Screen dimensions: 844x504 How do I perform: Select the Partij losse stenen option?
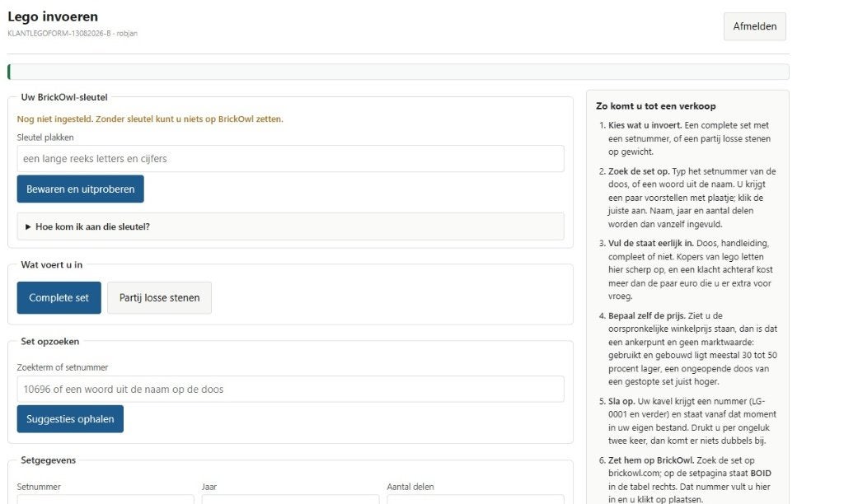pos(159,297)
